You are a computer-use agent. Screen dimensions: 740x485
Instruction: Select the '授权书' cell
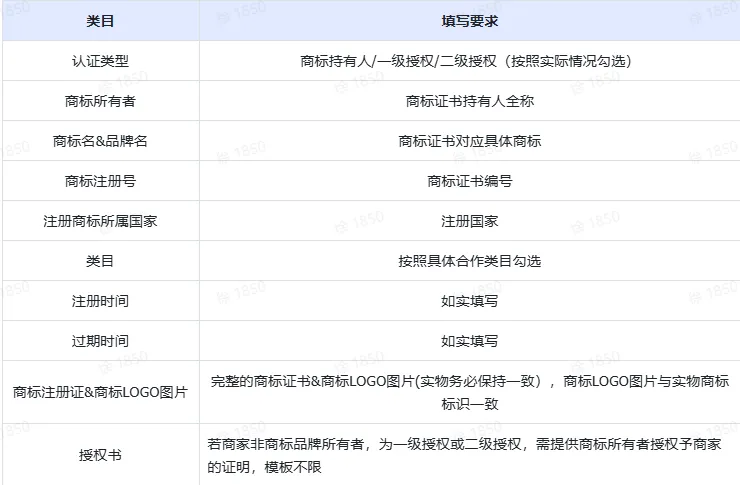[x=100, y=455]
